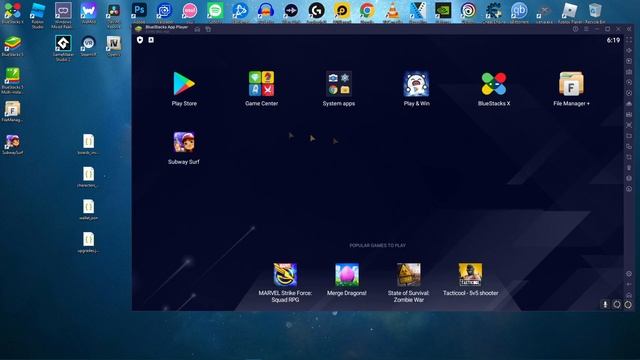Select the boards JSON file on desktop

point(88,144)
